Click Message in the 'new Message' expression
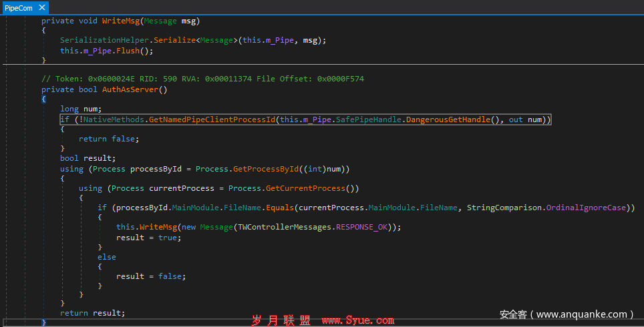 click(216, 227)
